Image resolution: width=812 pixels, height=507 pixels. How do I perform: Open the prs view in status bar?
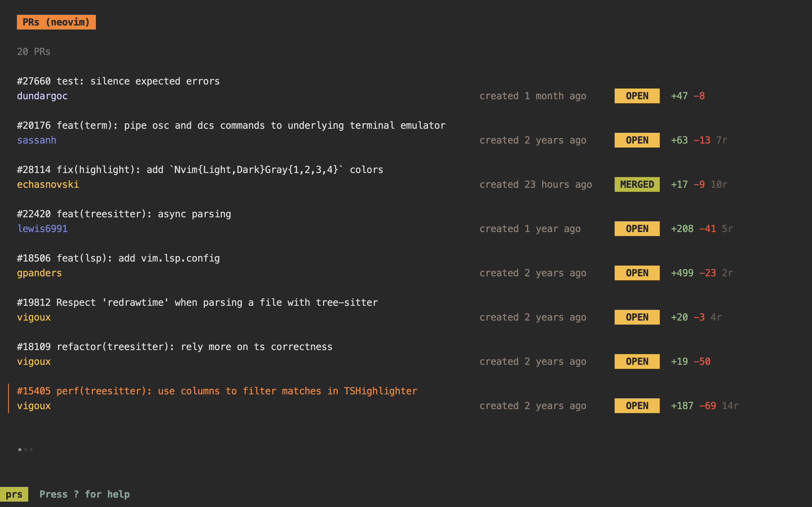[15, 494]
